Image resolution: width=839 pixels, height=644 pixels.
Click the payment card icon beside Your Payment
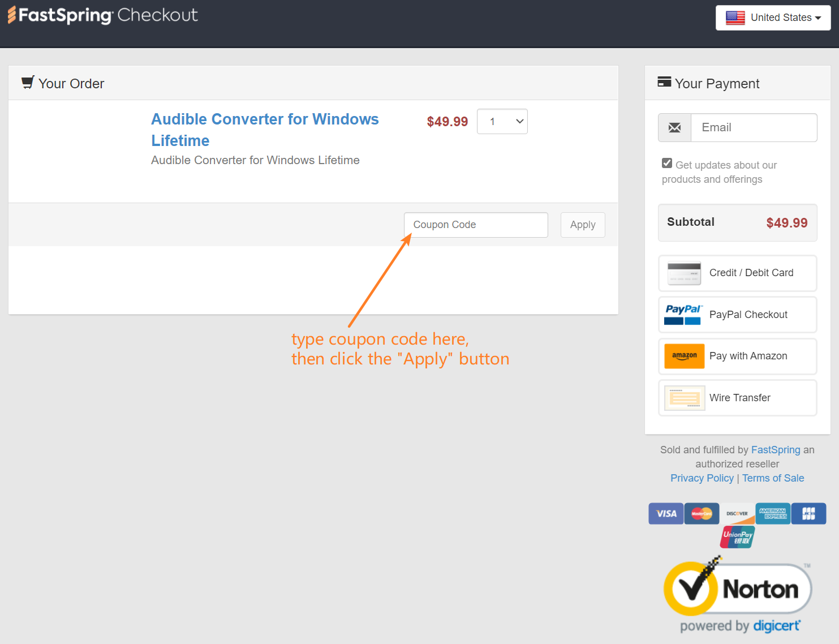coord(664,82)
